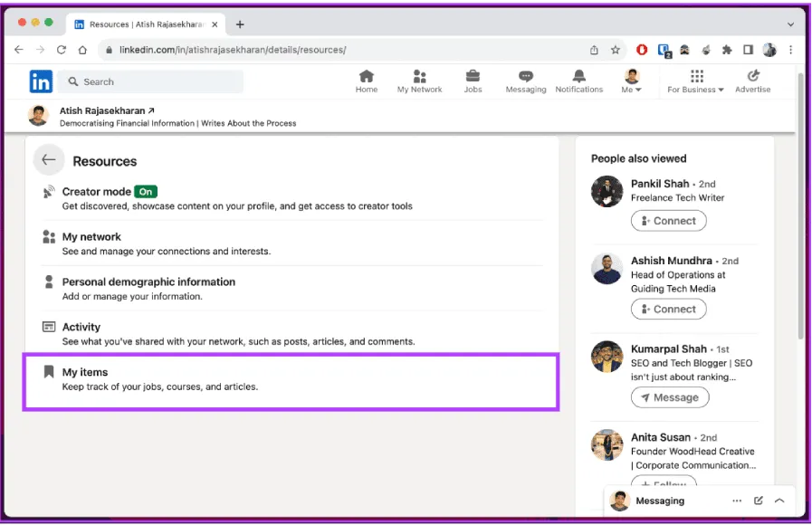The width and height of the screenshot is (812, 525).
Task: Open the Activity resource entry
Action: [x=81, y=327]
